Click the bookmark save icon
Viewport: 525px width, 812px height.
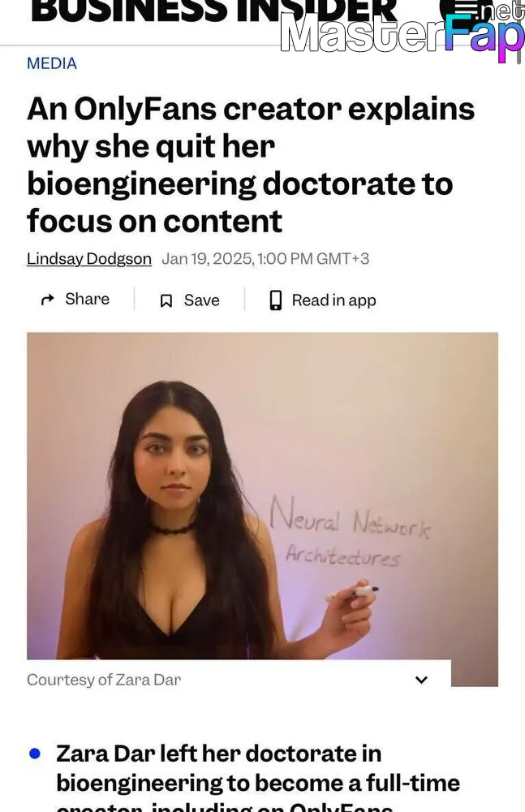click(166, 301)
